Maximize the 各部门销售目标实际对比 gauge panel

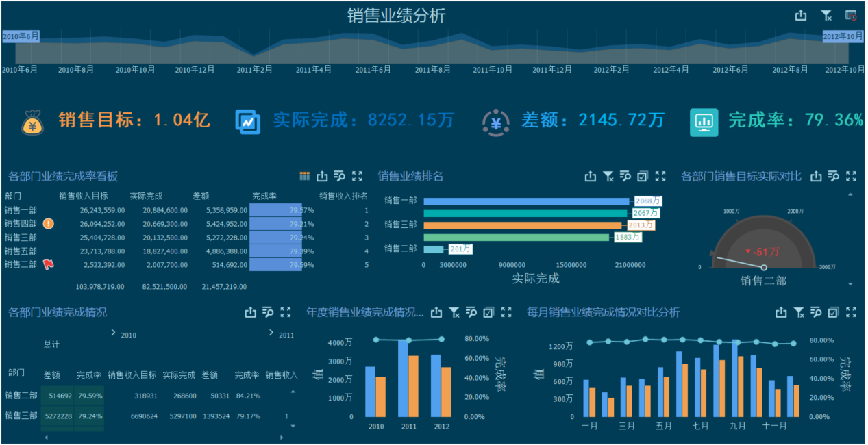click(x=851, y=176)
